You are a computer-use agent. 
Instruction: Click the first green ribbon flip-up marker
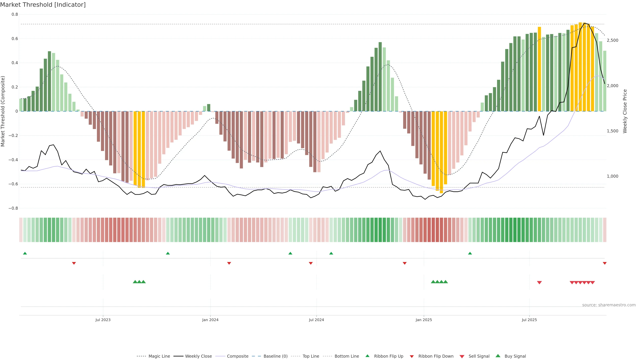(25, 253)
